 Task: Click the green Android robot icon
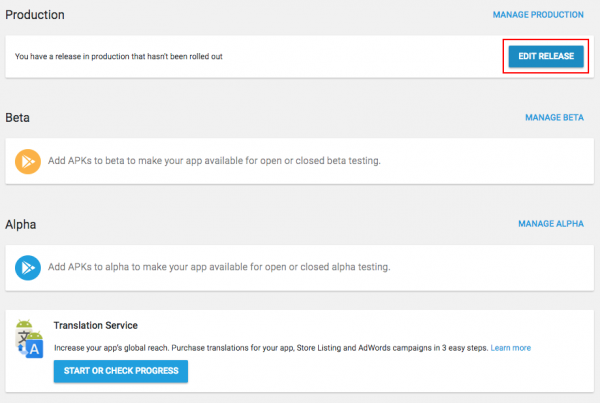click(x=27, y=328)
